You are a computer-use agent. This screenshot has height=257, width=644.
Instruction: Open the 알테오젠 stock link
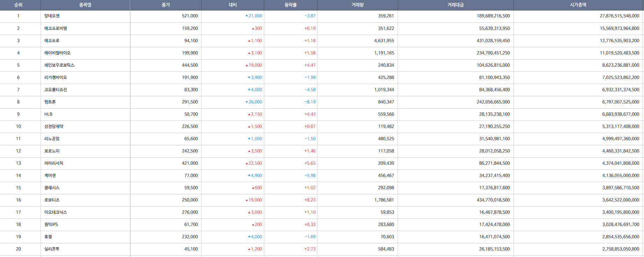(x=52, y=16)
